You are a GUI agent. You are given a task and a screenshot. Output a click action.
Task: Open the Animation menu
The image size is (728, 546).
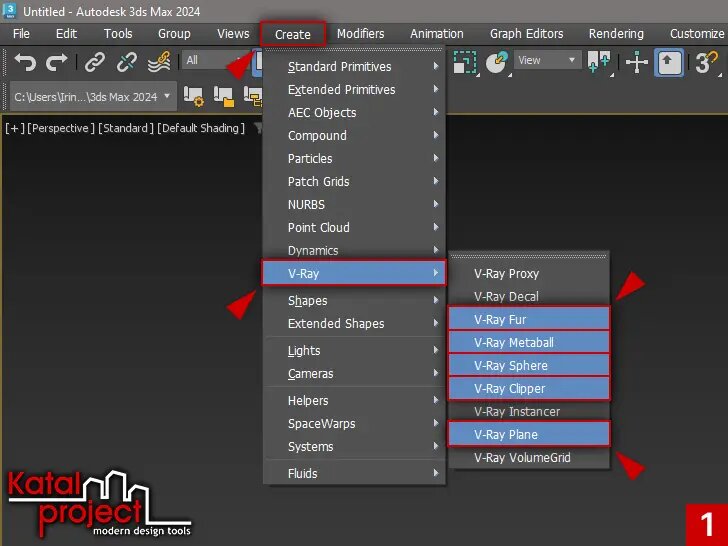click(x=437, y=33)
